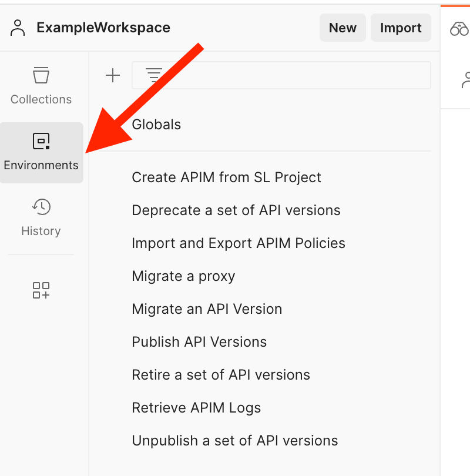
Task: Open Import and Export APIM Policies
Action: tap(238, 243)
